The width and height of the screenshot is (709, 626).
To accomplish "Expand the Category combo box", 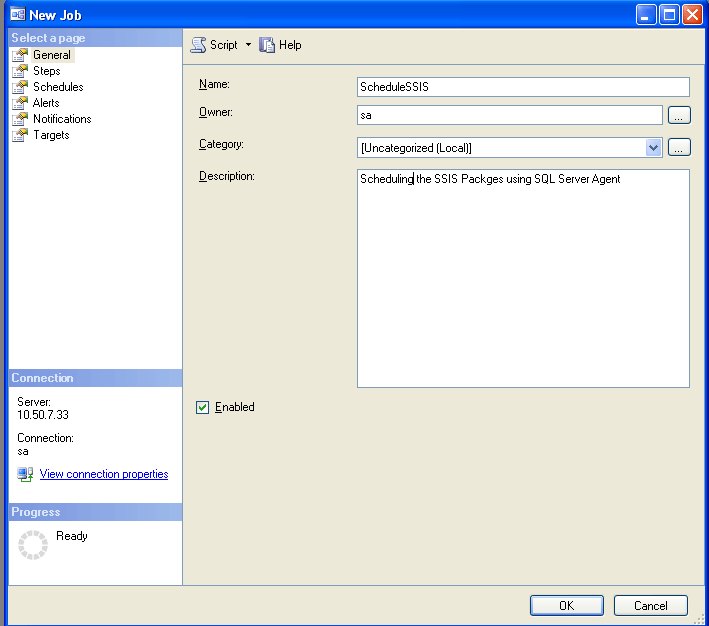I will click(653, 147).
